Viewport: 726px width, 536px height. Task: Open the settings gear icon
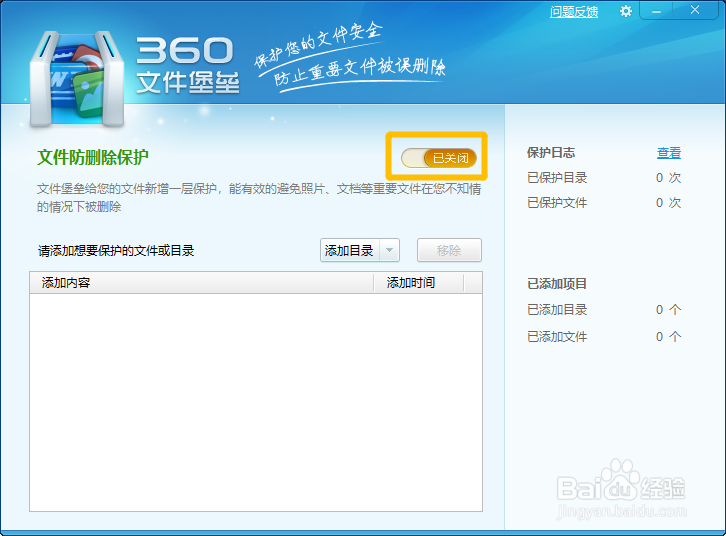(626, 11)
